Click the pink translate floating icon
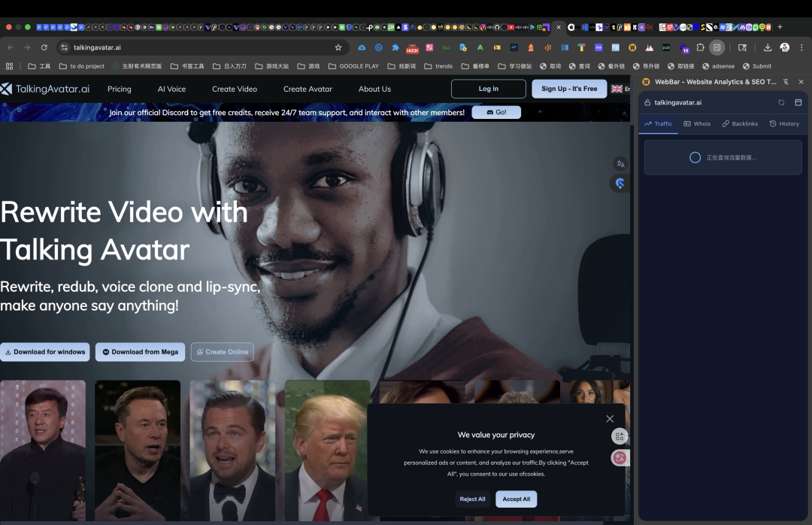 [620, 457]
